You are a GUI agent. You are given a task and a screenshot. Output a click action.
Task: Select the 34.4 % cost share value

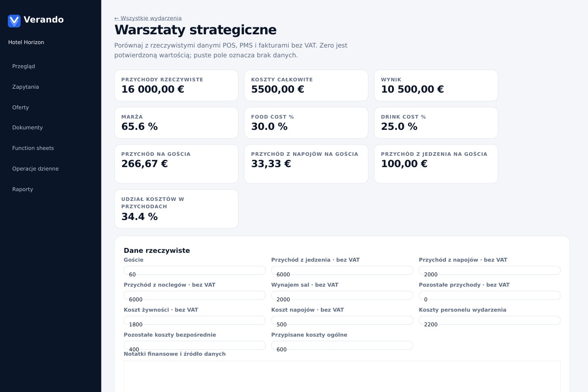[x=140, y=217]
